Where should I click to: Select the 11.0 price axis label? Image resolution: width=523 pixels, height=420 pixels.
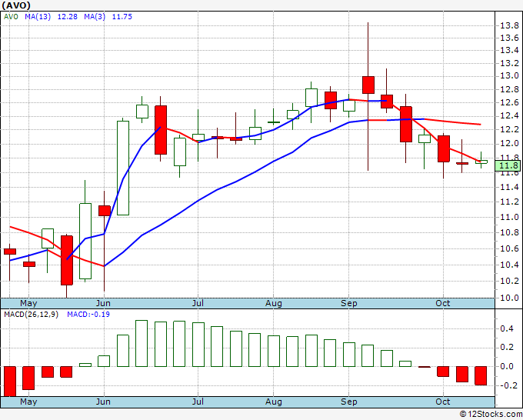(509, 218)
